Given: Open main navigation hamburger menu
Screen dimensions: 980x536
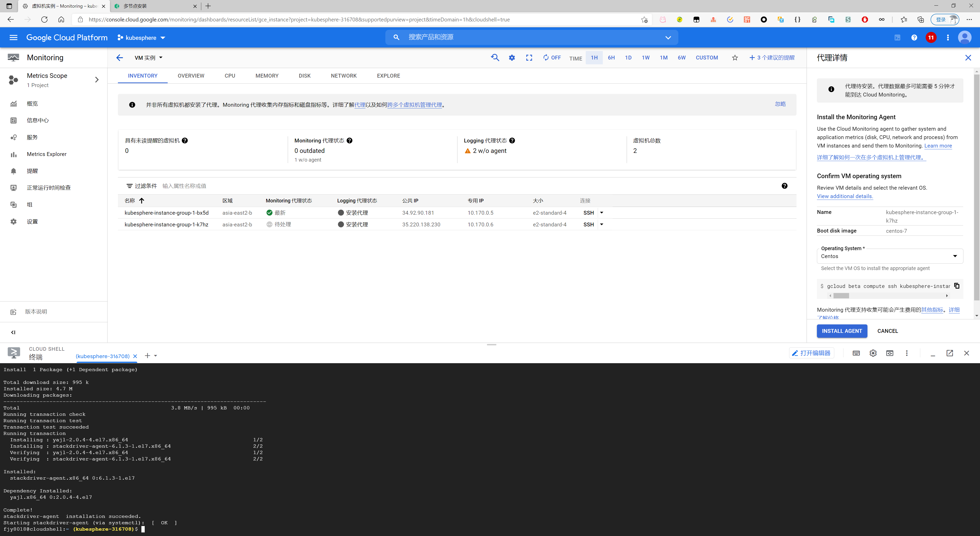Looking at the screenshot, I should coord(13,37).
